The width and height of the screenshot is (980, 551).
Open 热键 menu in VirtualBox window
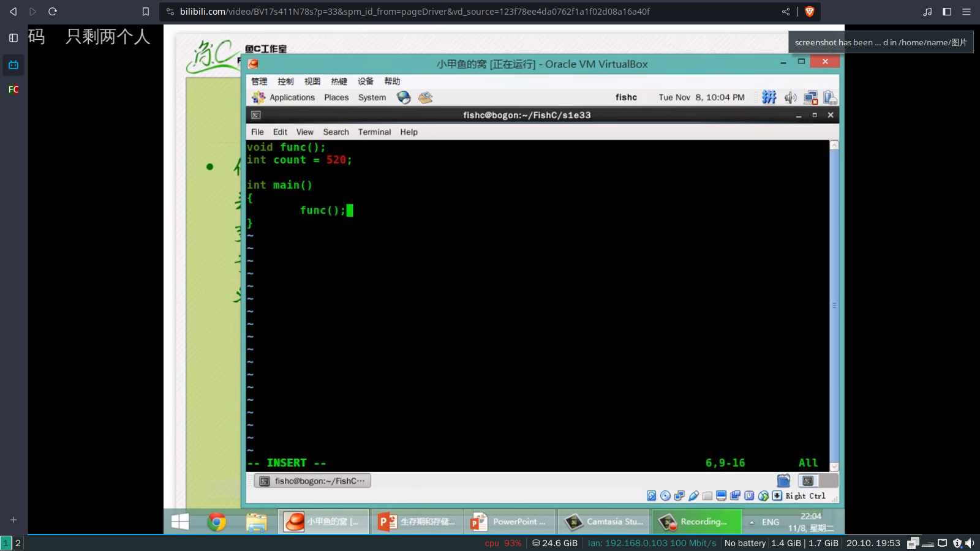coord(339,81)
